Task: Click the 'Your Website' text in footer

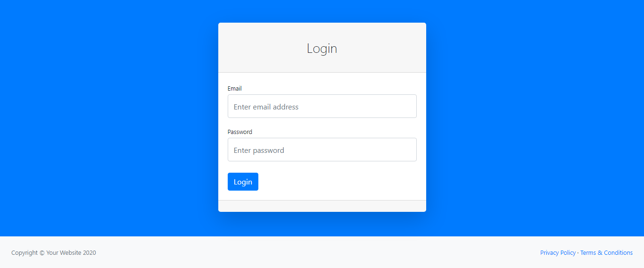Action: point(64,253)
